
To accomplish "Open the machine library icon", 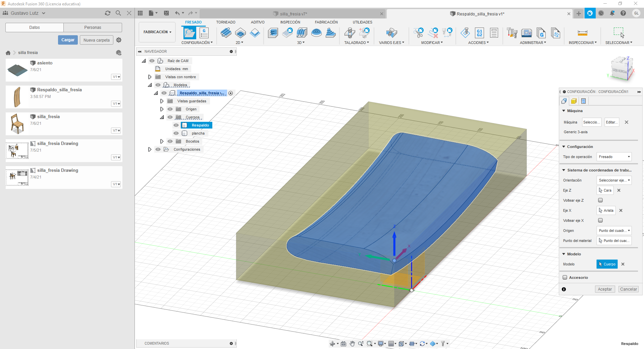I will [527, 33].
